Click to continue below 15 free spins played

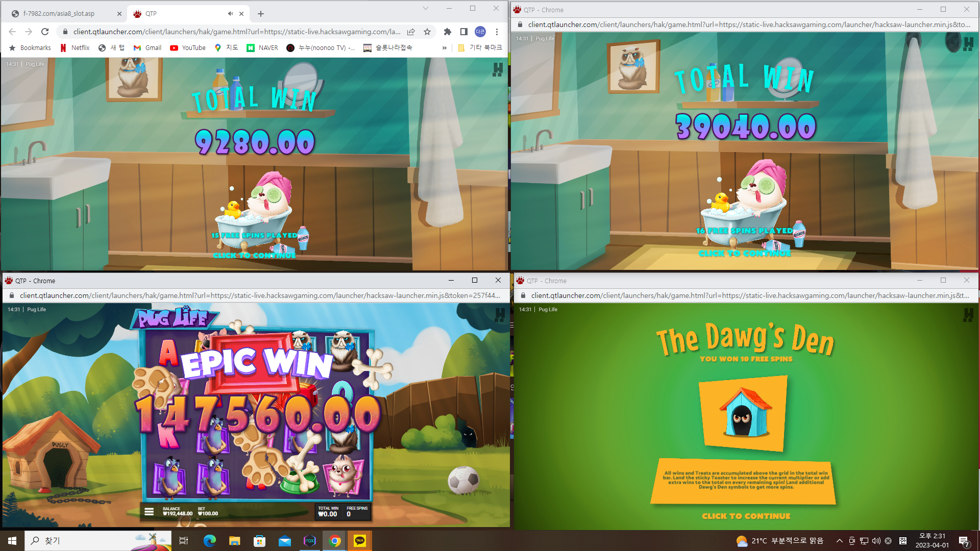click(x=254, y=256)
